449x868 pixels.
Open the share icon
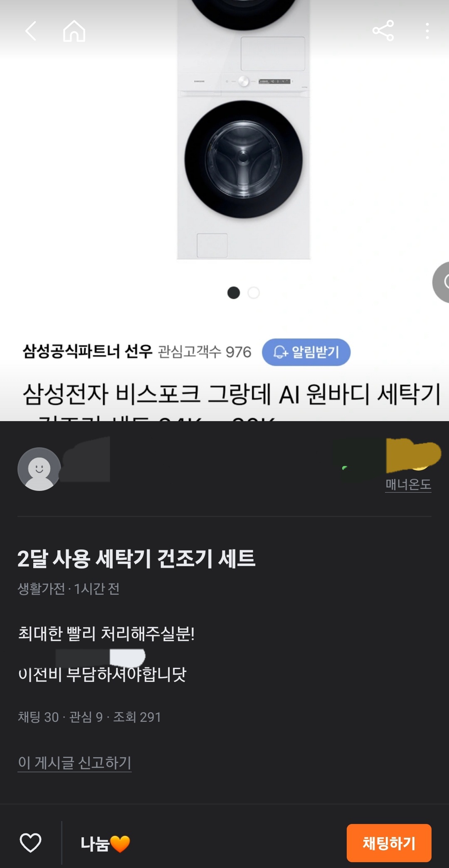pyautogui.click(x=383, y=31)
